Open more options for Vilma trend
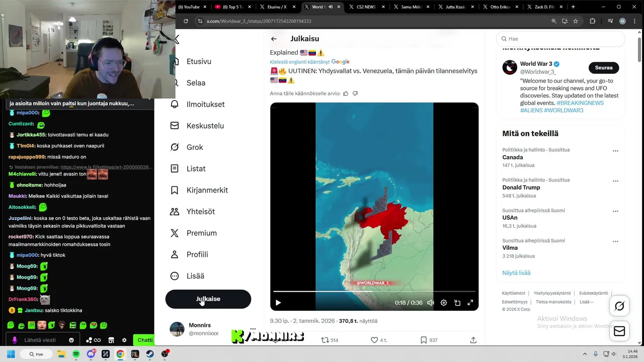The height and width of the screenshot is (362, 644). pyautogui.click(x=615, y=241)
